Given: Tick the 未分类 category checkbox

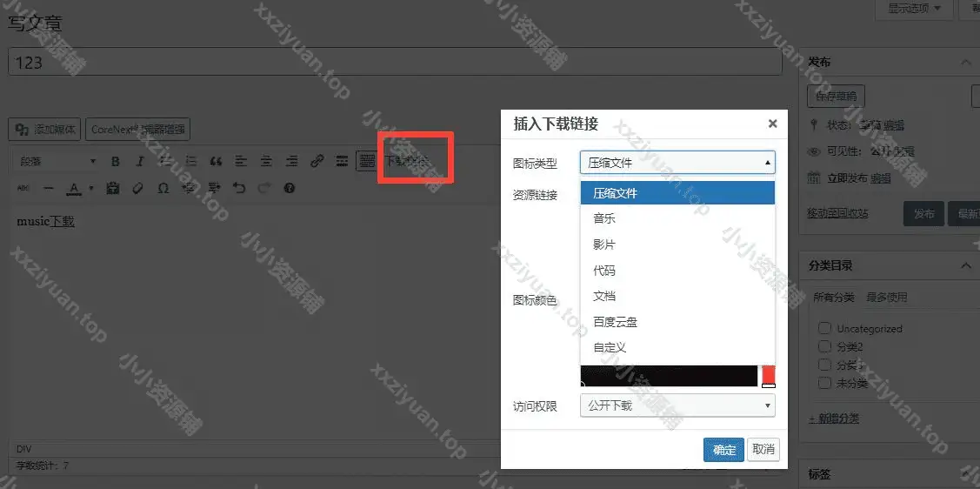Looking at the screenshot, I should [824, 384].
